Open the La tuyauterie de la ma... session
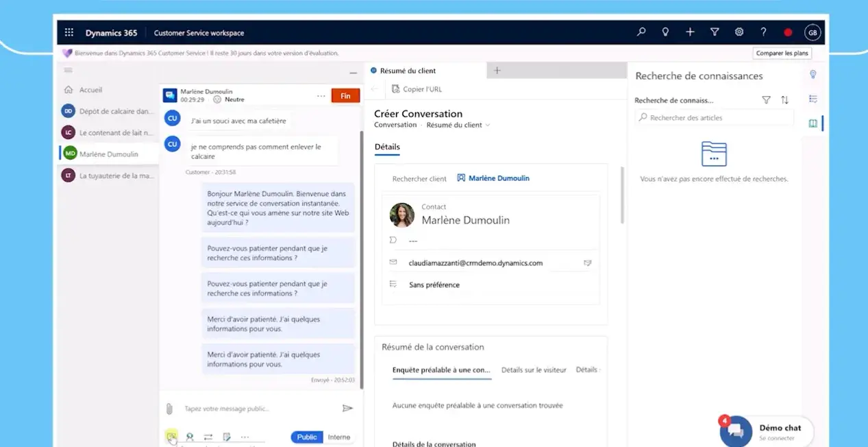This screenshot has height=447, width=868. click(109, 176)
